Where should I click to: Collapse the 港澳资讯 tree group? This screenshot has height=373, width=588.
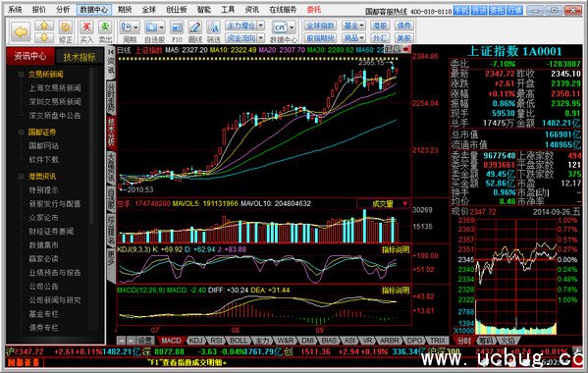click(x=21, y=176)
